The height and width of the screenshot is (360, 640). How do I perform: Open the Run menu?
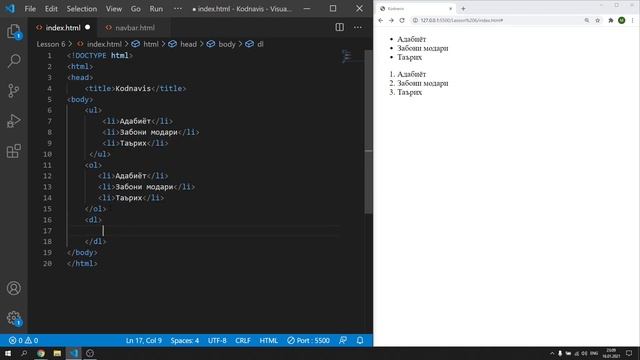(x=156, y=9)
